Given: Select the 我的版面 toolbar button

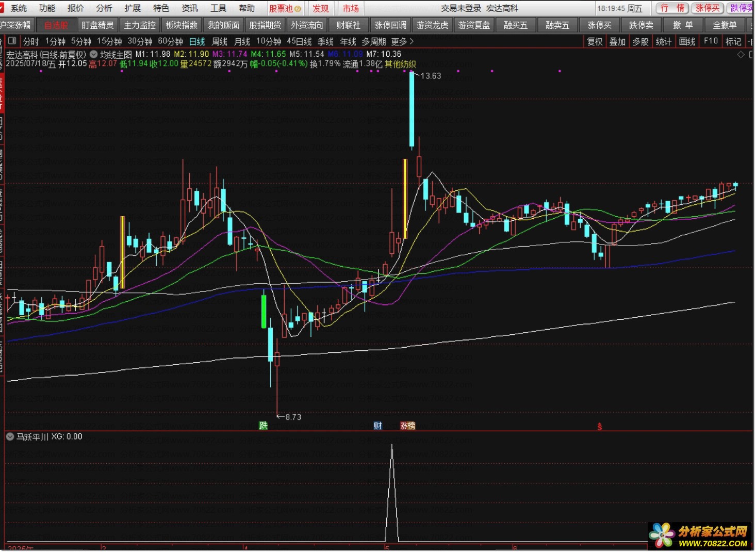Looking at the screenshot, I should (x=223, y=25).
